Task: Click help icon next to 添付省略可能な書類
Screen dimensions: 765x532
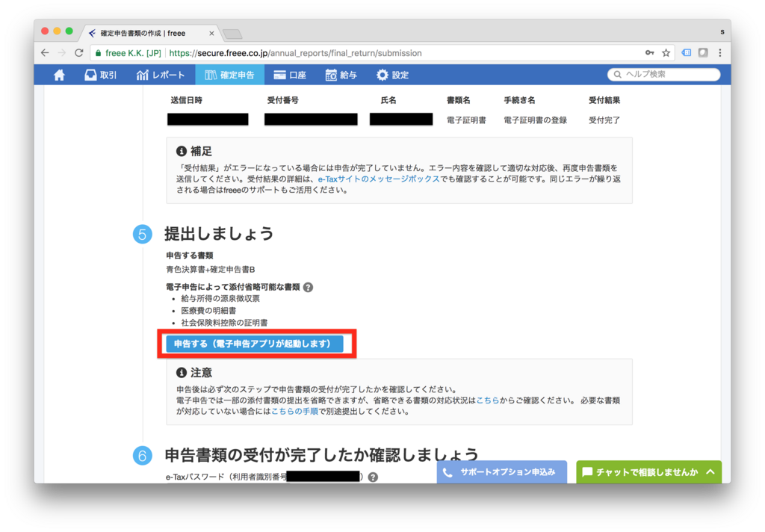Action: point(308,287)
